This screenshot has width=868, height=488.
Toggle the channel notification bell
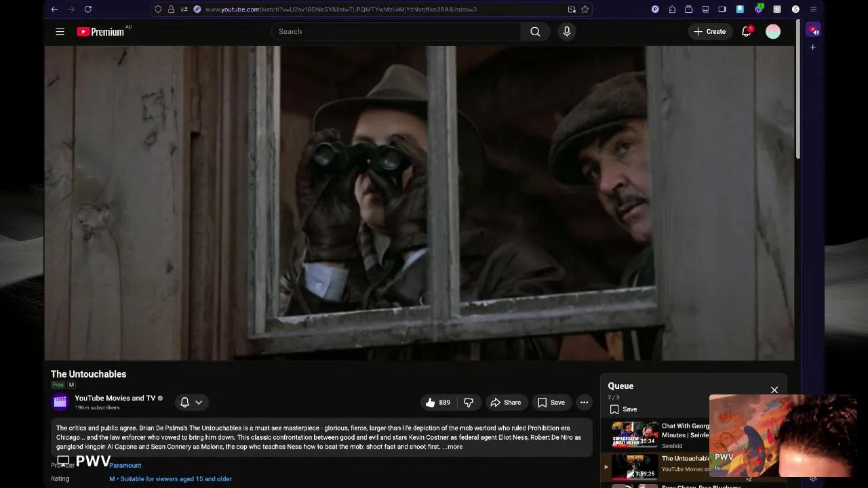[184, 403]
